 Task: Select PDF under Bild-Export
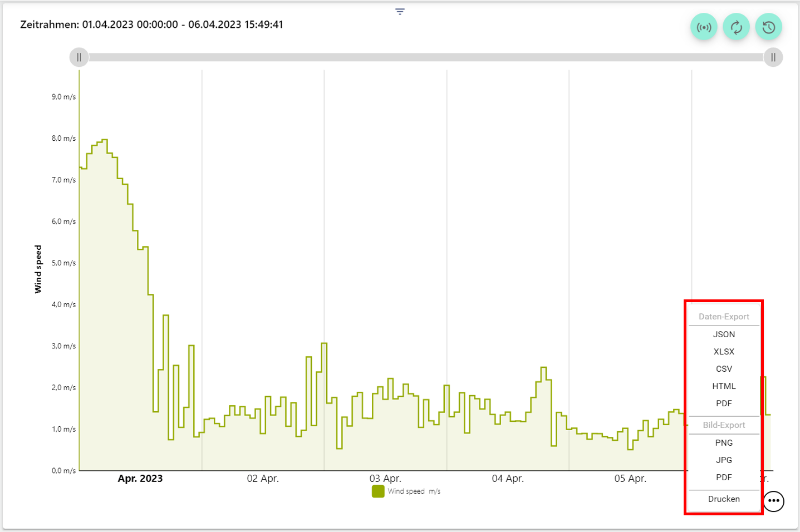click(724, 477)
